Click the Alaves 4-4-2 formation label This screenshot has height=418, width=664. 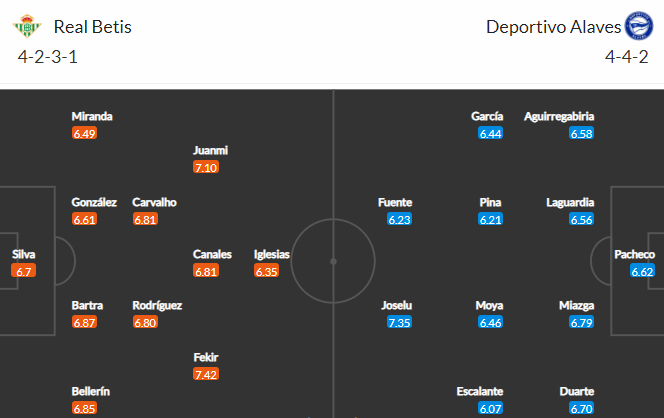click(x=626, y=57)
